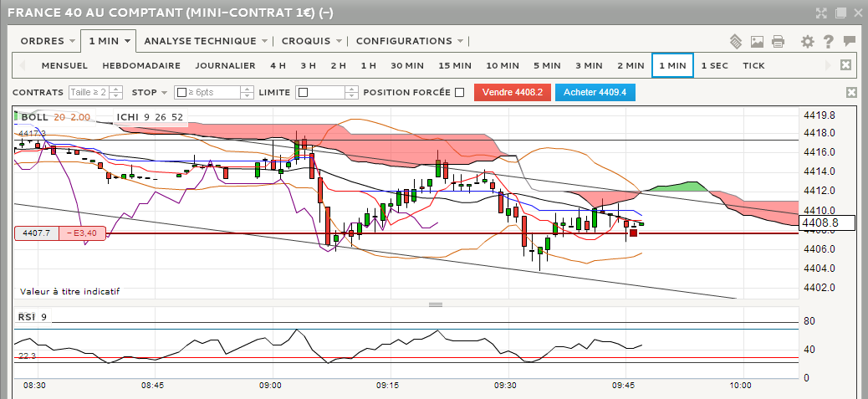Close the timeframe selector bar

tap(845, 65)
